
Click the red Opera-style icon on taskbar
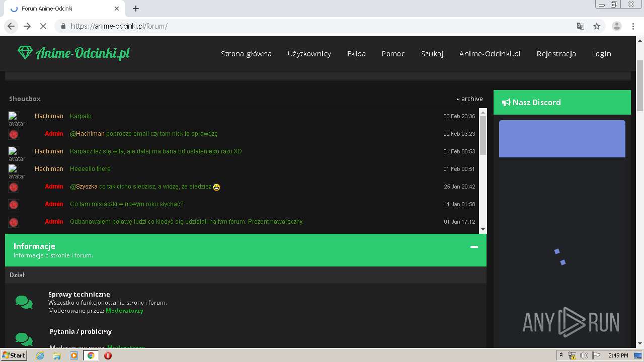tap(108, 355)
